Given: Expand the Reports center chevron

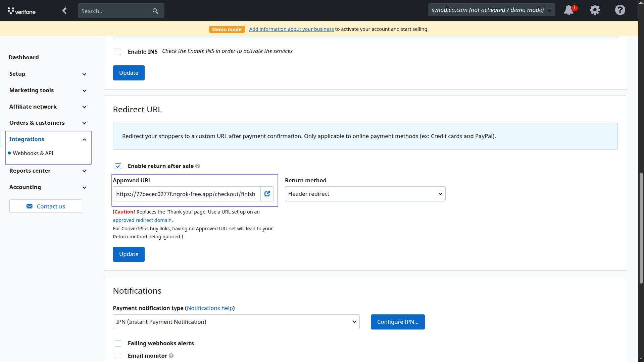Looking at the screenshot, I should 84,171.
